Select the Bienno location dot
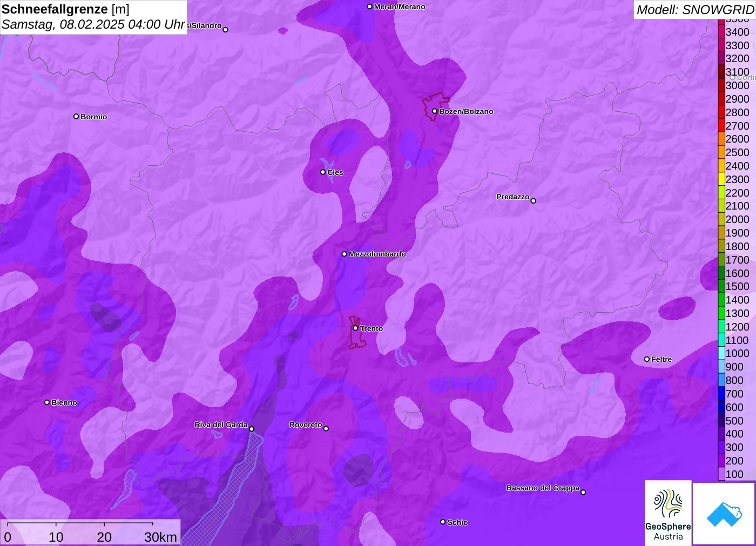756x546 pixels. coord(47,402)
